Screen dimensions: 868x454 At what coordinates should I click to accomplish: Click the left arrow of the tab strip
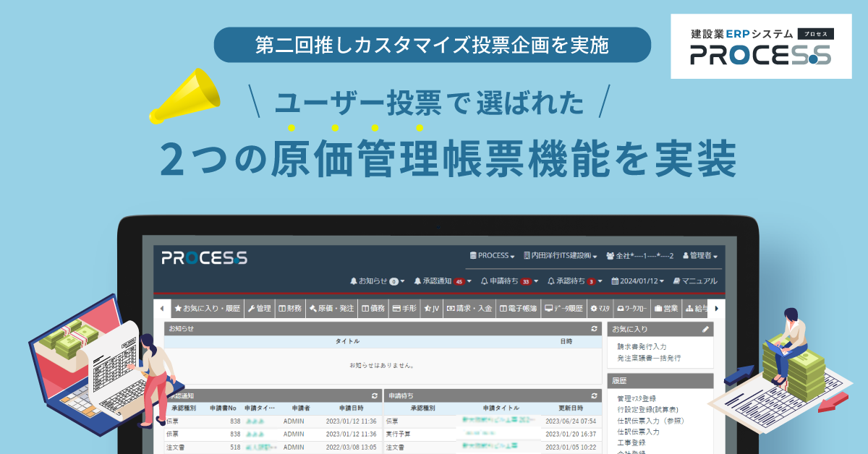[161, 308]
